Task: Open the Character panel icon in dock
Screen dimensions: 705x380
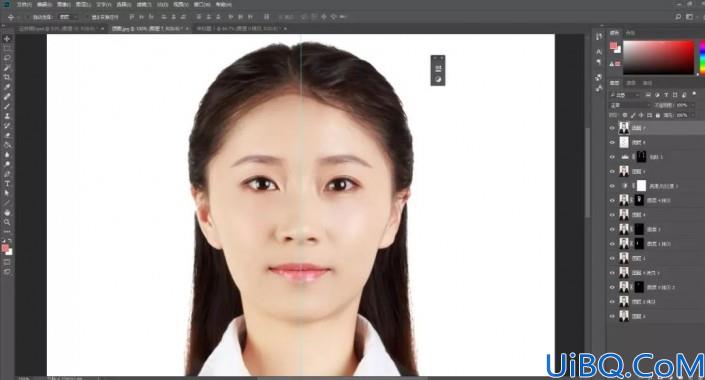Action: 599,52
